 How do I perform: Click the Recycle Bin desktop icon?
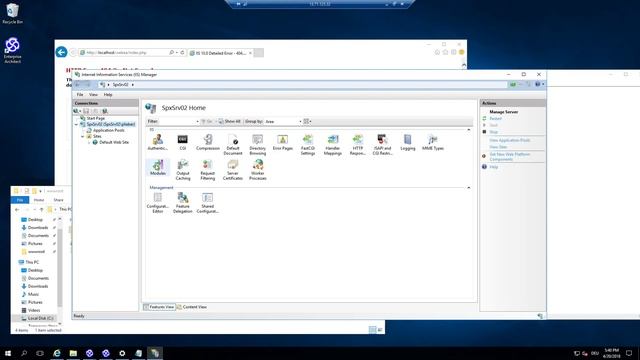pos(12,13)
